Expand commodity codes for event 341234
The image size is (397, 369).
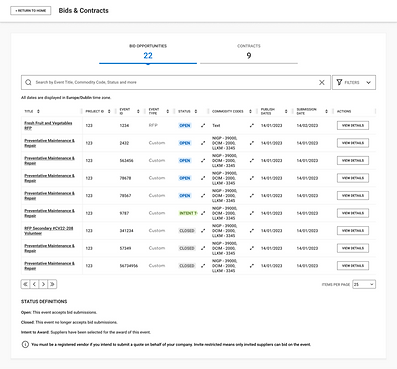pyautogui.click(x=252, y=231)
